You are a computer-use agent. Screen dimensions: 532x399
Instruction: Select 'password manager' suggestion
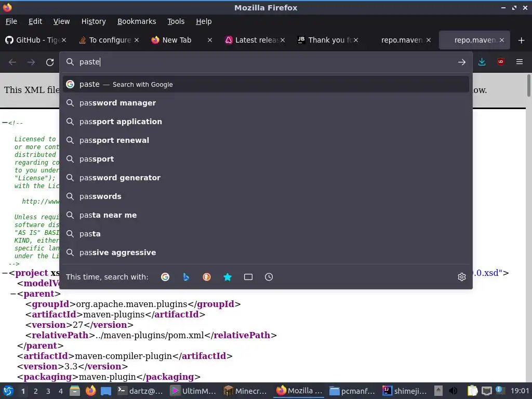point(265,103)
